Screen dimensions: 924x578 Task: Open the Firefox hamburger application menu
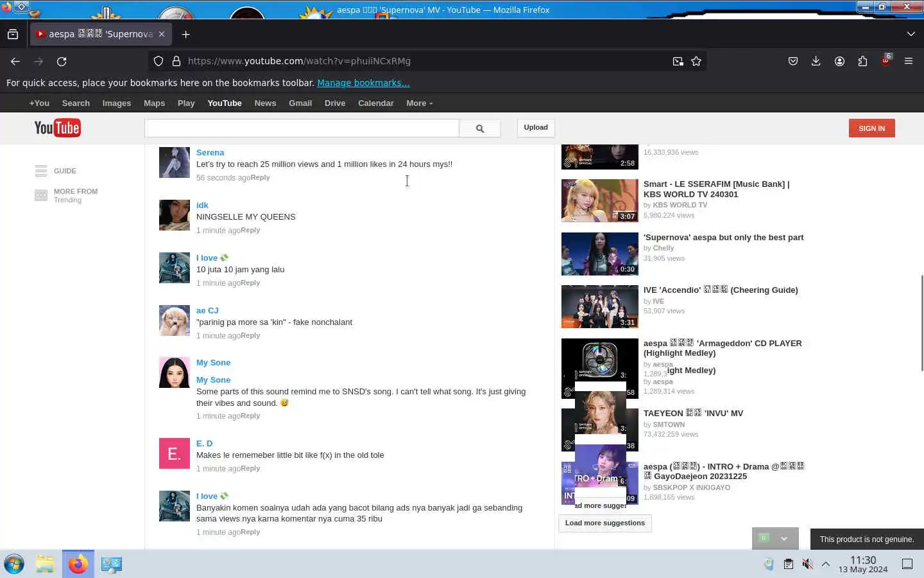pyautogui.click(x=909, y=61)
